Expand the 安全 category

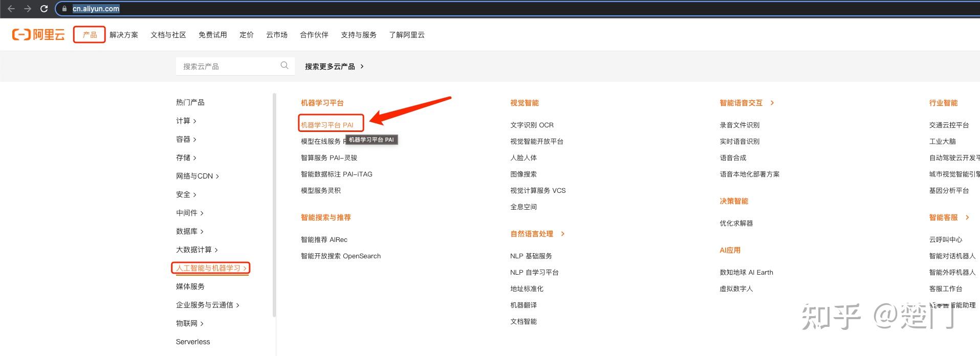[186, 194]
